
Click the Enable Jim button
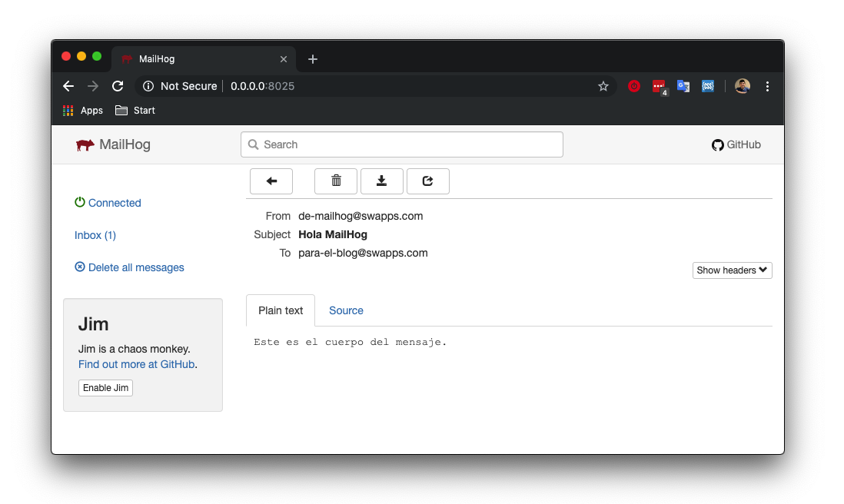pos(105,388)
